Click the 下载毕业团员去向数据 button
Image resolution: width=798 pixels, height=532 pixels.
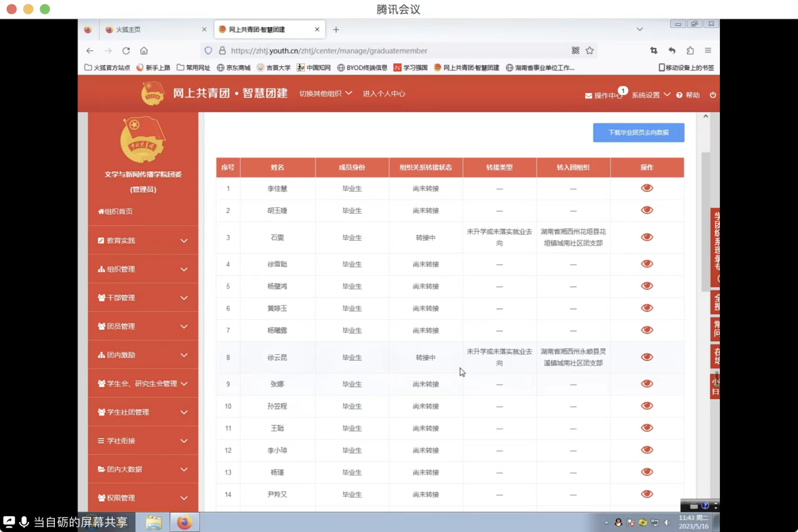click(638, 132)
